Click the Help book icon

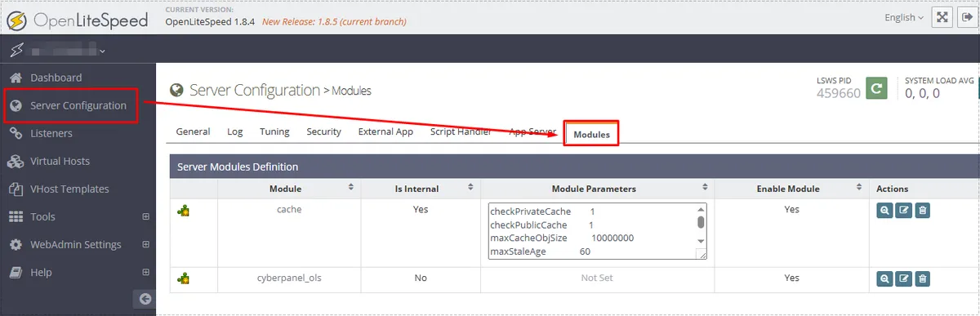(x=15, y=272)
